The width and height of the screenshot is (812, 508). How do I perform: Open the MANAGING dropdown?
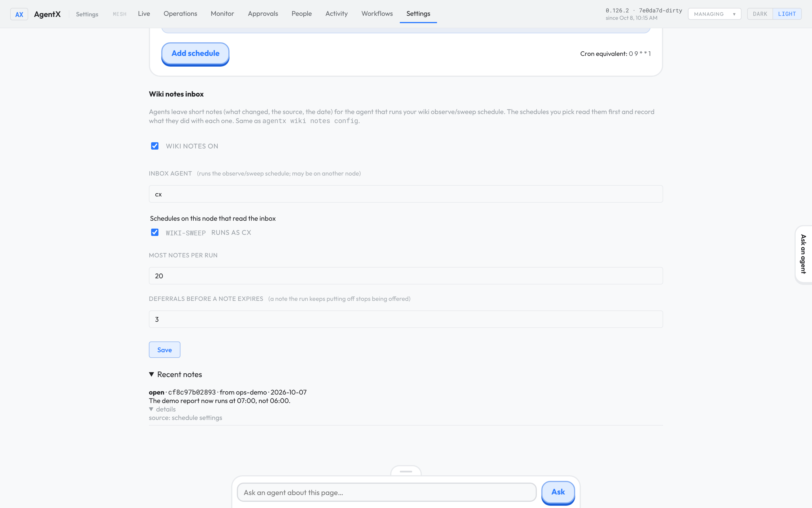coord(714,14)
